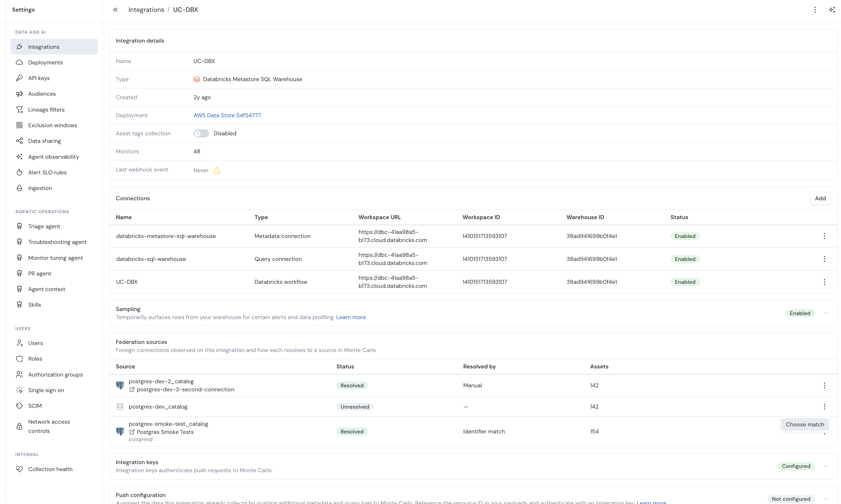Viewport: 841px width, 504px height.
Task: Go to Troubleshooting agent settings
Action: (x=54, y=242)
